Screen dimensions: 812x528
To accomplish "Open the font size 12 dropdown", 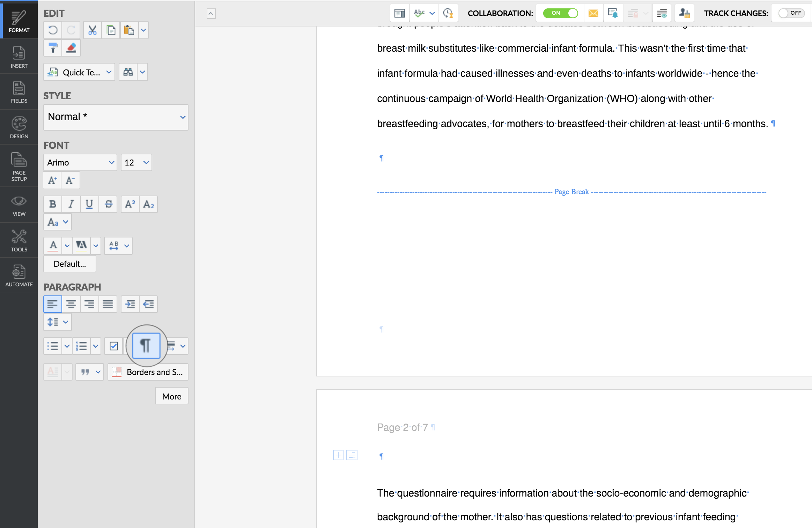I will point(136,162).
